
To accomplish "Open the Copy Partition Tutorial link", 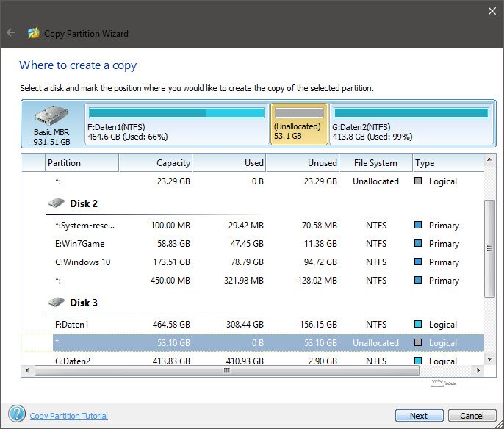I will pos(68,416).
